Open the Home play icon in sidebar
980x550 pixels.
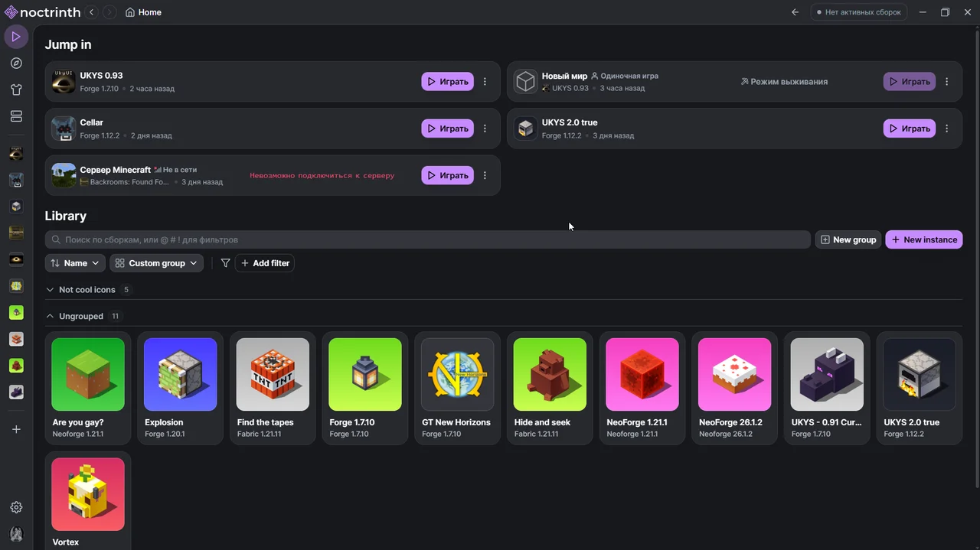coord(16,37)
